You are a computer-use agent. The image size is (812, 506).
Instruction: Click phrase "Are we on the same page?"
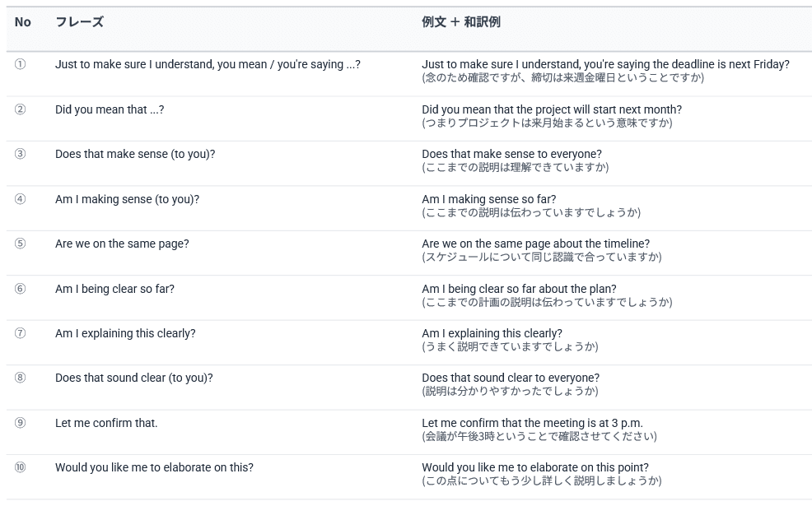click(122, 244)
